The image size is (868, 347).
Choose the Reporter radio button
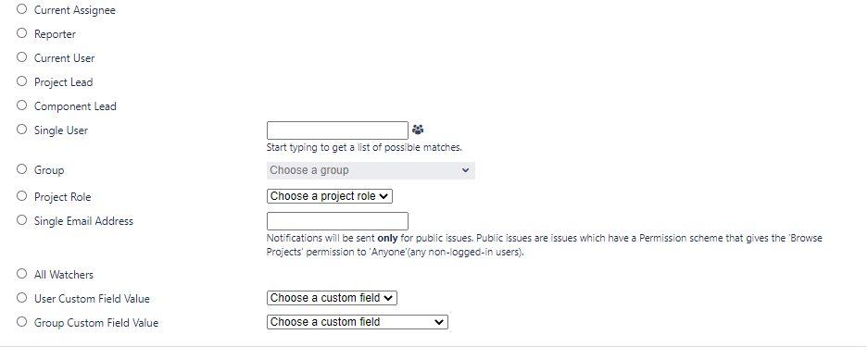click(21, 33)
